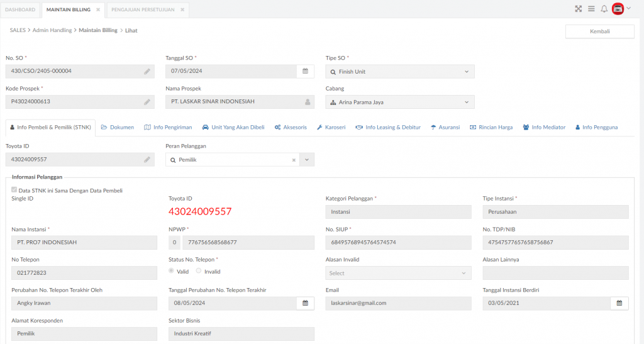Image resolution: width=644 pixels, height=344 pixels.
Task: Click the No. TDP/NIB input field
Action: 555,243
